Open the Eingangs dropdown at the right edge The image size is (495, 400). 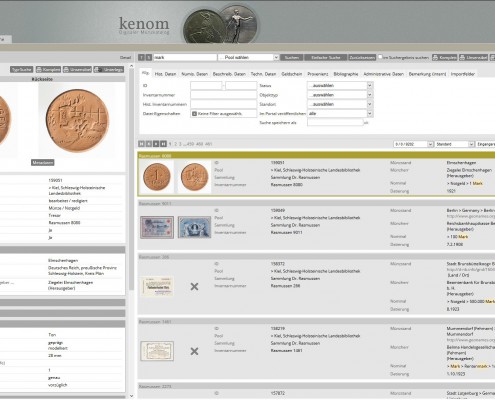[485, 144]
